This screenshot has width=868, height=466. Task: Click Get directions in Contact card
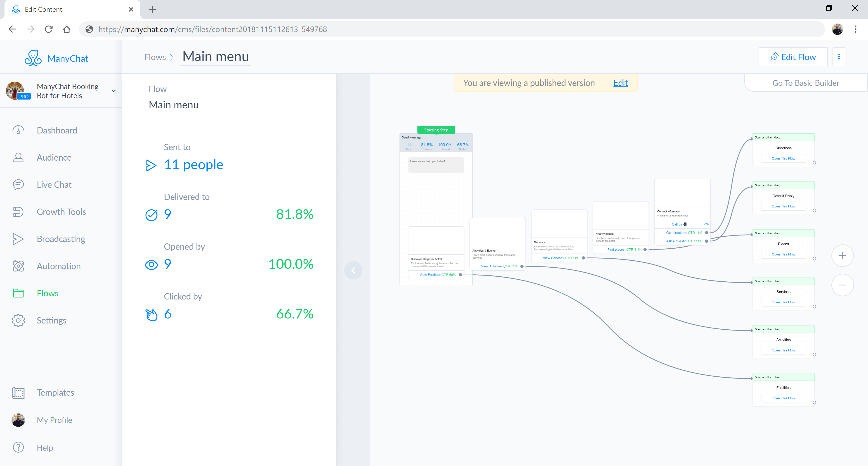coord(682,232)
